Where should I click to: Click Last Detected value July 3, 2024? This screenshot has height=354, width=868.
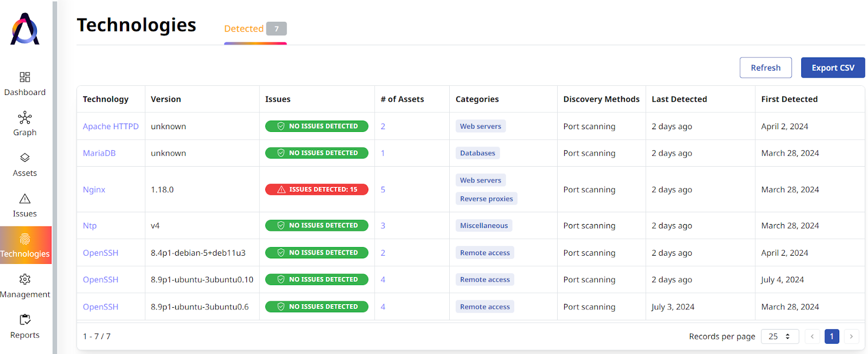coord(673,307)
